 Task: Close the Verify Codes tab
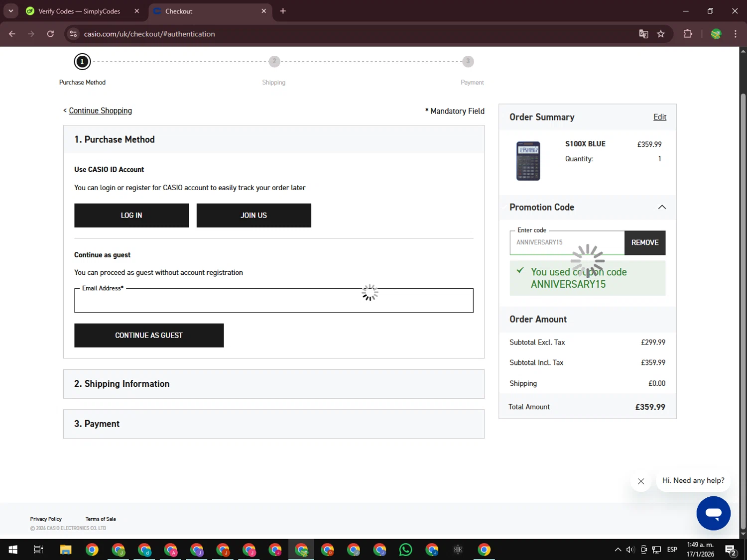pyautogui.click(x=136, y=11)
